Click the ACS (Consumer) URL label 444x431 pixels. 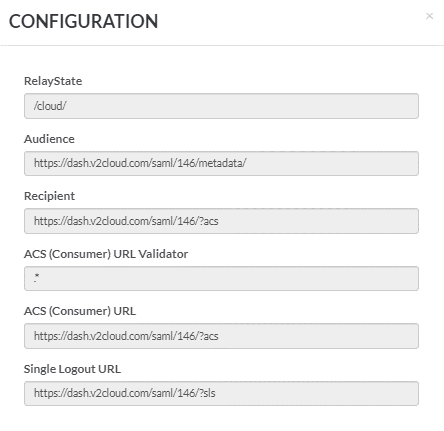(80, 311)
